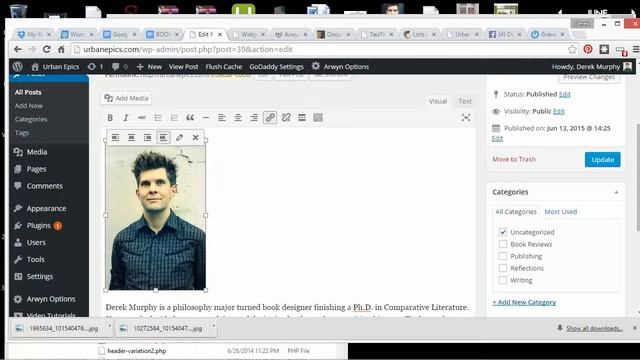Go to browser home page
640x360 pixels.
coord(61,49)
